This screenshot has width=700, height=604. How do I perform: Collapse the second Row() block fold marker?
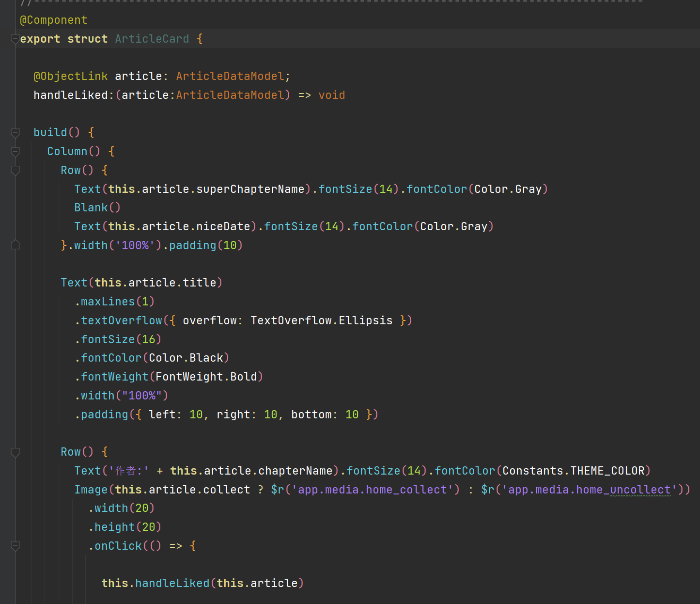pos(16,452)
